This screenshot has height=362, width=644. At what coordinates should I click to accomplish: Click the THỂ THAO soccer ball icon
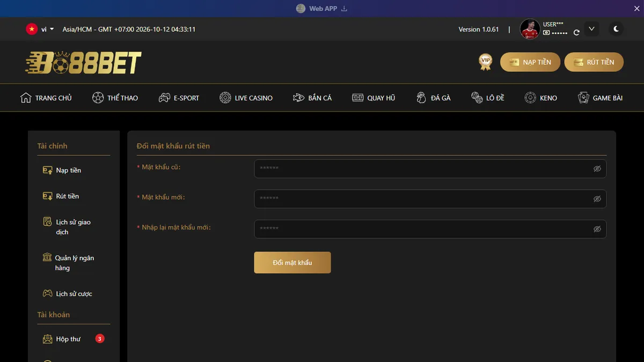click(x=98, y=98)
